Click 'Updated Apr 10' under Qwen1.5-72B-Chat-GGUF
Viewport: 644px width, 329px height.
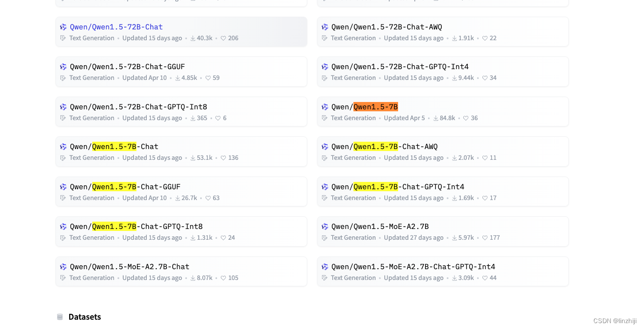point(145,78)
